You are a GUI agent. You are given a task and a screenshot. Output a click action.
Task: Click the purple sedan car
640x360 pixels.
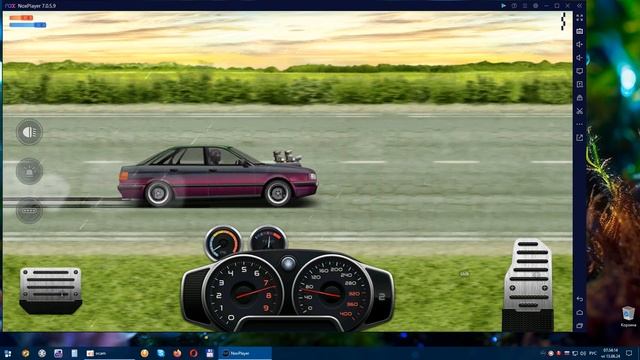click(x=218, y=176)
